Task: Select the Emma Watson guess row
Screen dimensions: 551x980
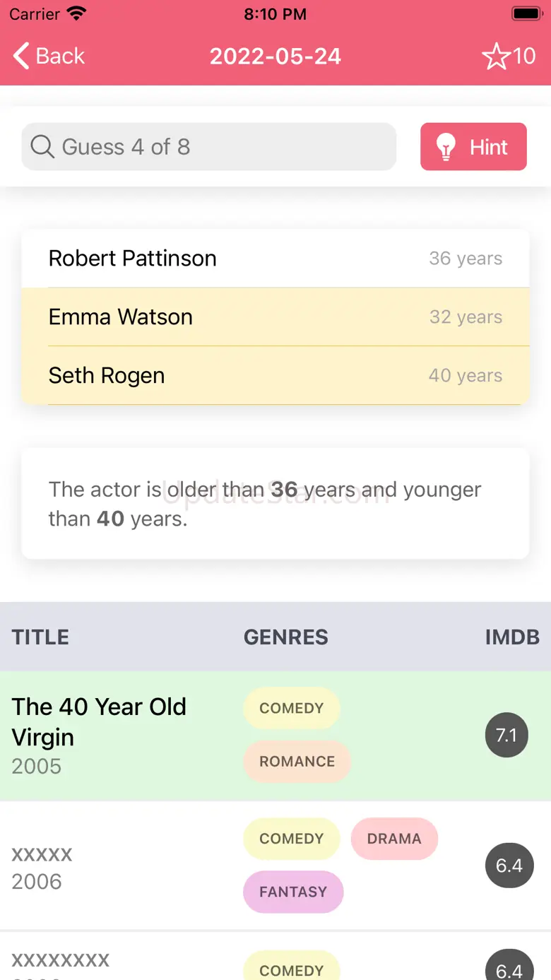Action: click(275, 317)
